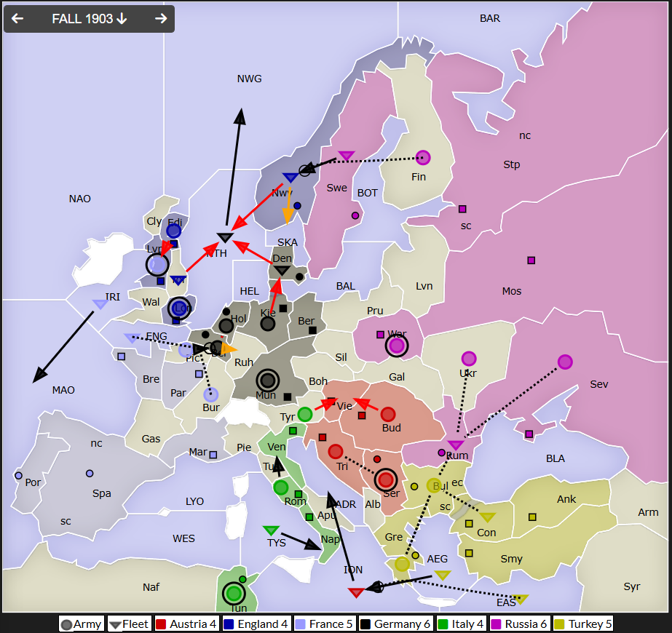This screenshot has height=633, width=672.
Task: Pick the Austrian fleet in the Ionian Sea
Action: tap(355, 593)
